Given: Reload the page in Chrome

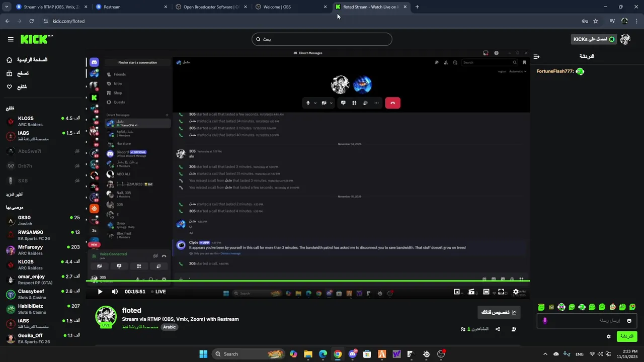Looking at the screenshot, I should 31,21.
